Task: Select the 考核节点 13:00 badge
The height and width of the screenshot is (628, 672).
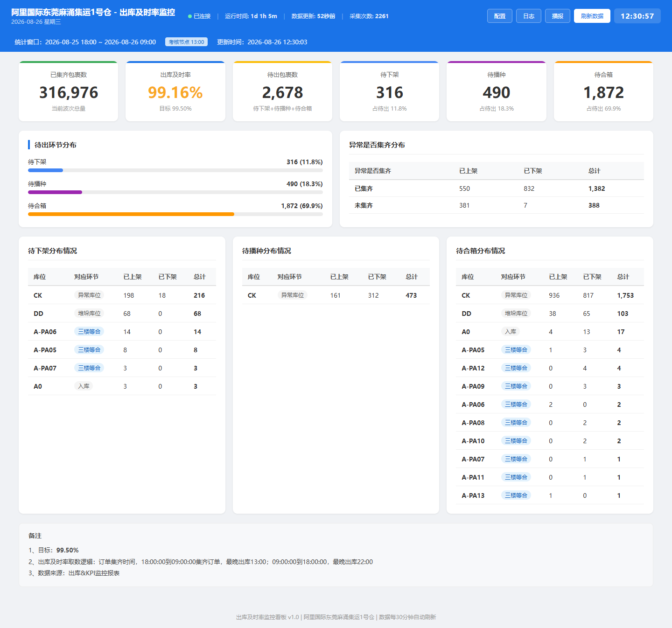Action: (x=186, y=42)
